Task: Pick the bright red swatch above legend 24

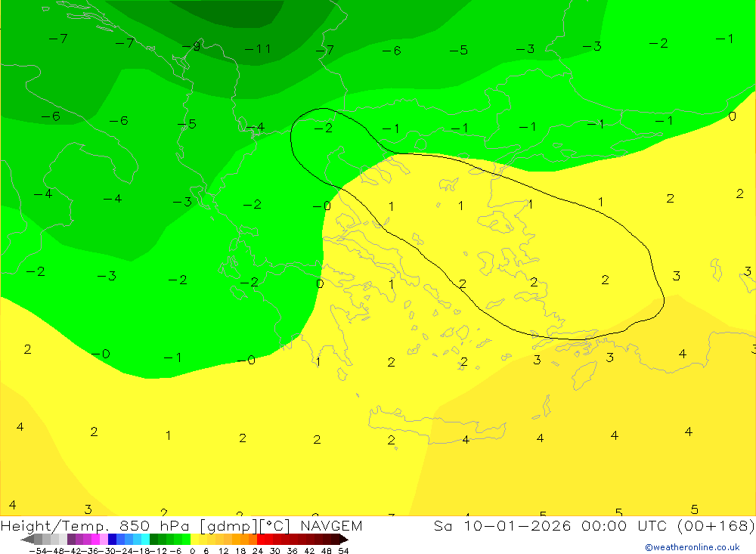Action: tap(261, 540)
